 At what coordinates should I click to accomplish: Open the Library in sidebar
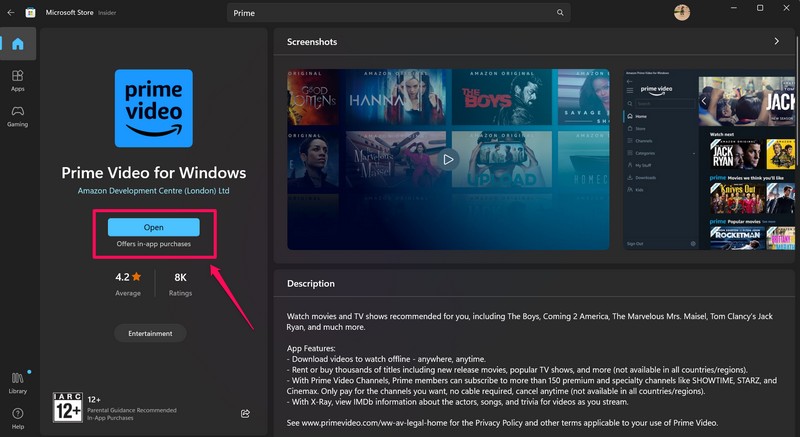(x=19, y=381)
